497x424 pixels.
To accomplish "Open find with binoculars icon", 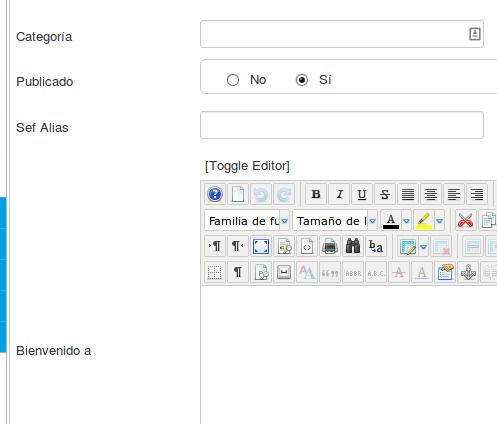I will pos(353,246).
